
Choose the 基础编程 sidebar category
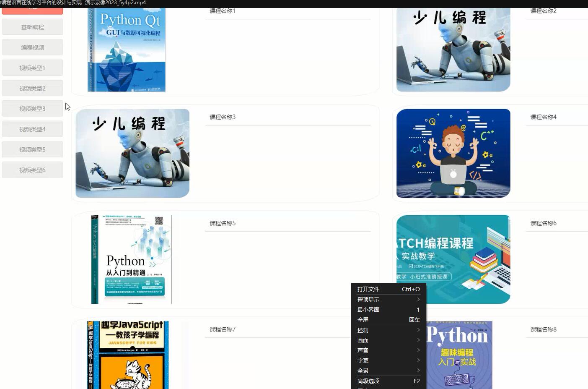tap(32, 26)
